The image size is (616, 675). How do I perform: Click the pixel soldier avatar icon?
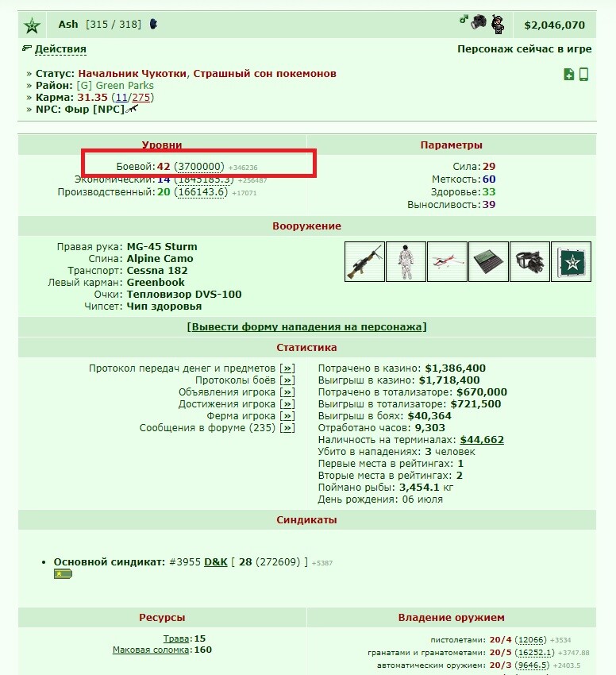(x=498, y=24)
